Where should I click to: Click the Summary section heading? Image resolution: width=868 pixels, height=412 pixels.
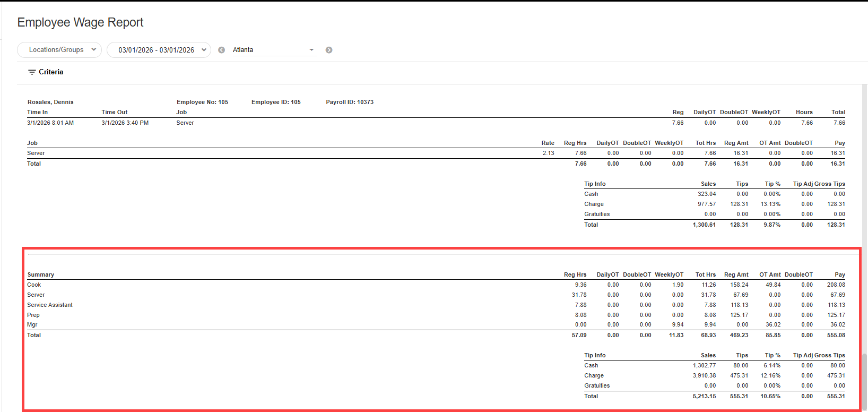tap(41, 274)
